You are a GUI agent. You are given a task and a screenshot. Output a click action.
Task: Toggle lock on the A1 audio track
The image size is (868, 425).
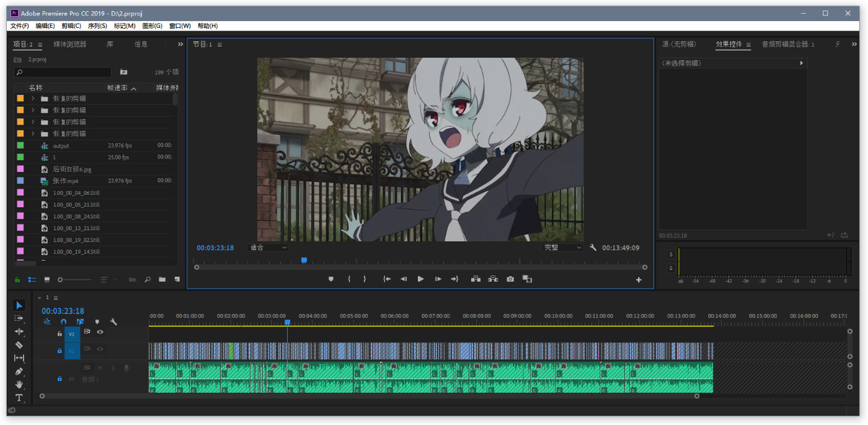60,378
